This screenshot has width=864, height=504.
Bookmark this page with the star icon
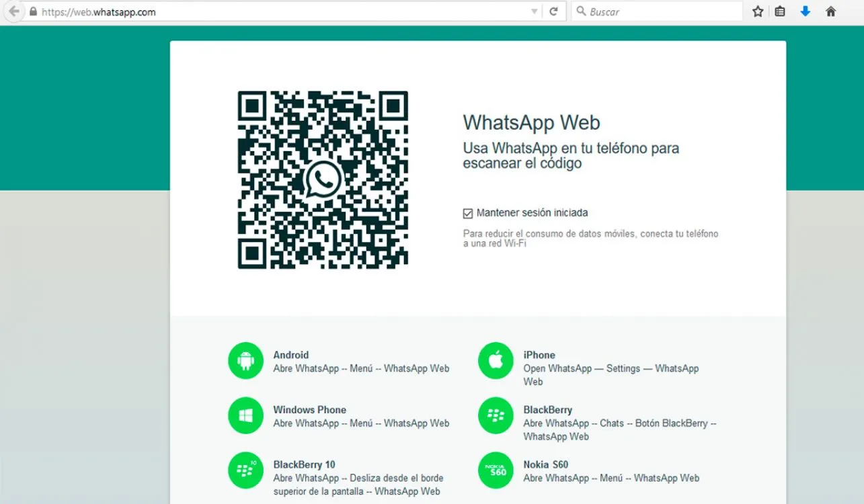758,11
